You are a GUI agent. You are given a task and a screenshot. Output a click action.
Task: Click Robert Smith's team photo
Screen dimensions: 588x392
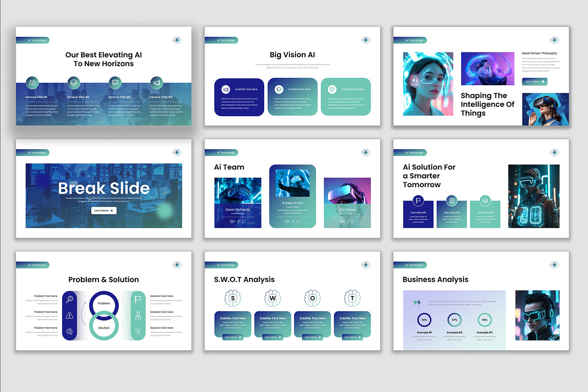click(293, 183)
